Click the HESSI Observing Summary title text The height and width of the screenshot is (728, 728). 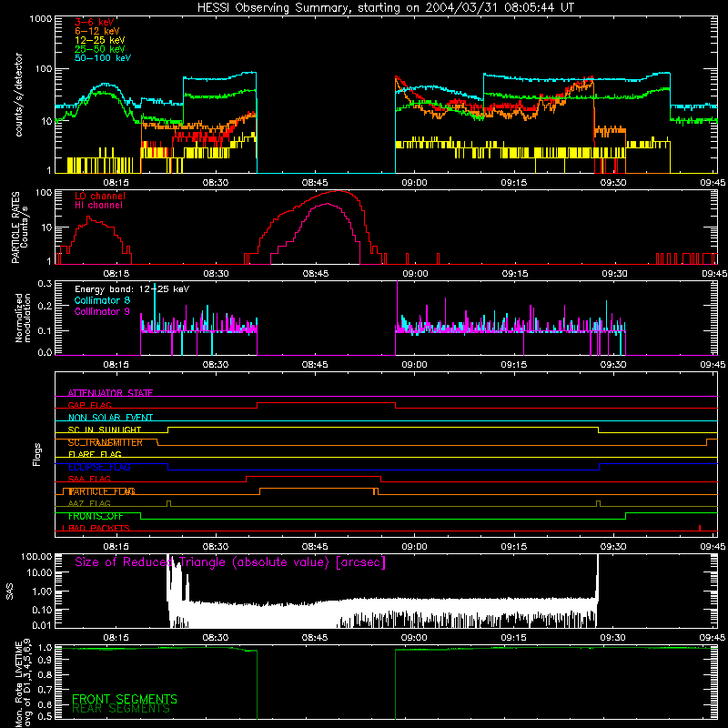tap(386, 8)
